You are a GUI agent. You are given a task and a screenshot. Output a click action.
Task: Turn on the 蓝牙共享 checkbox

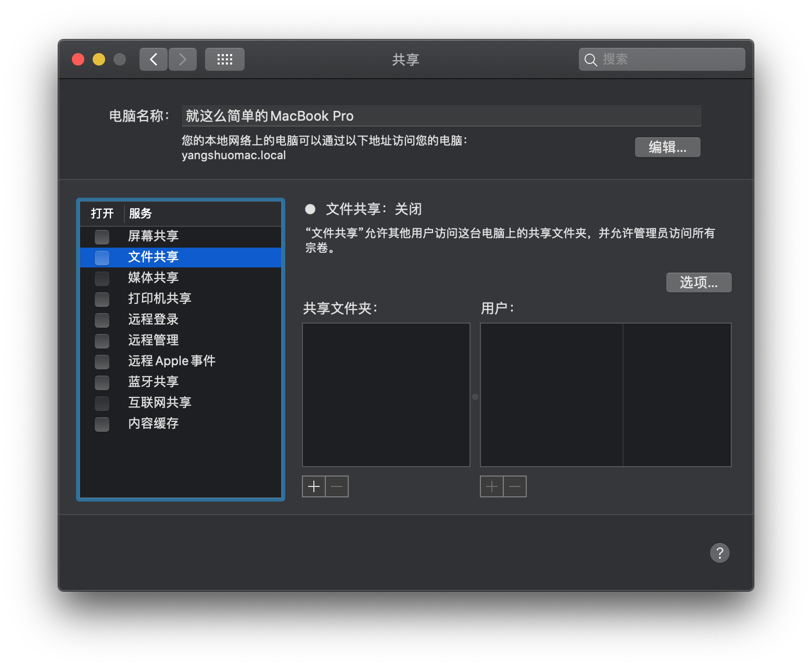(102, 382)
